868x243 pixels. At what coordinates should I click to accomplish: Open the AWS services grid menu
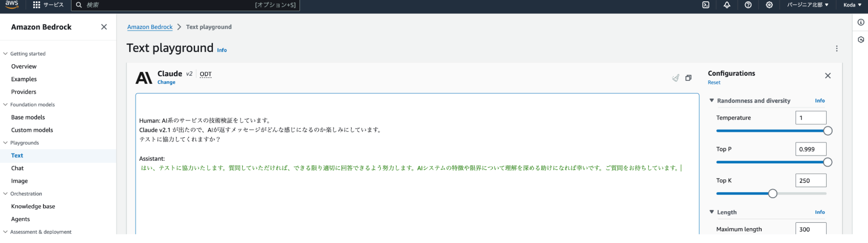[37, 5]
